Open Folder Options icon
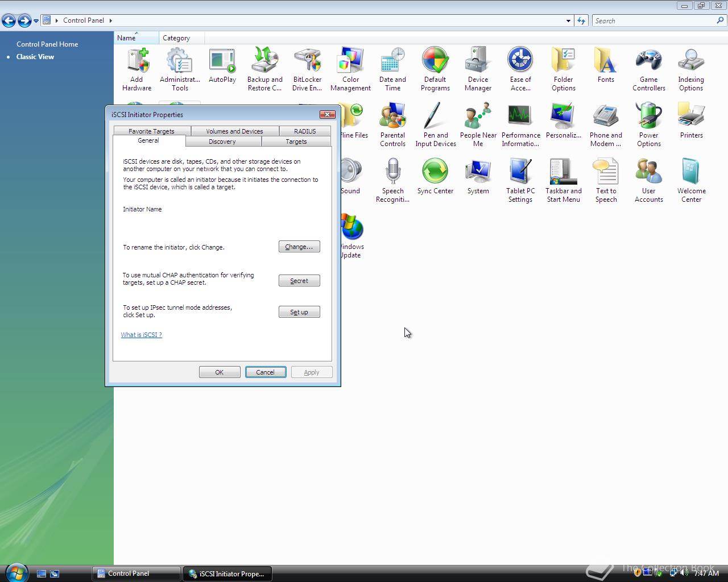728x582 pixels. pos(563,69)
